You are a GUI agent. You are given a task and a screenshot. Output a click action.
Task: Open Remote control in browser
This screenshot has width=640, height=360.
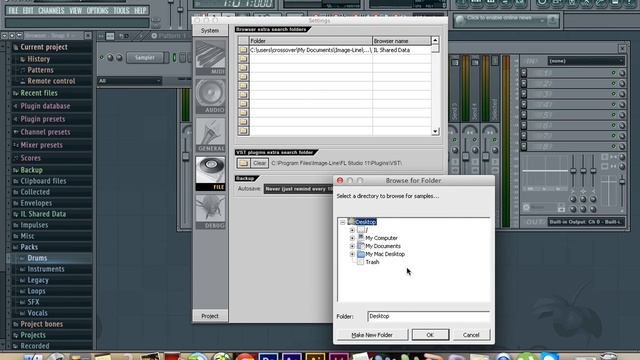pos(51,81)
